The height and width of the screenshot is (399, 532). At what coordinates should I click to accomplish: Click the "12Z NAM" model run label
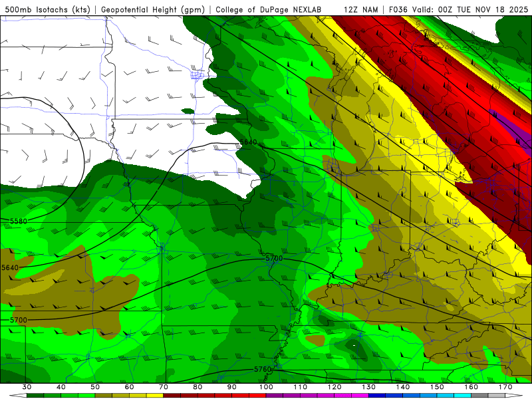(360, 9)
